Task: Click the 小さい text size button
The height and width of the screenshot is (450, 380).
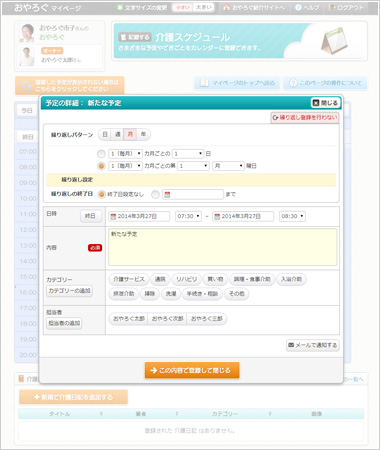Action: (x=182, y=8)
